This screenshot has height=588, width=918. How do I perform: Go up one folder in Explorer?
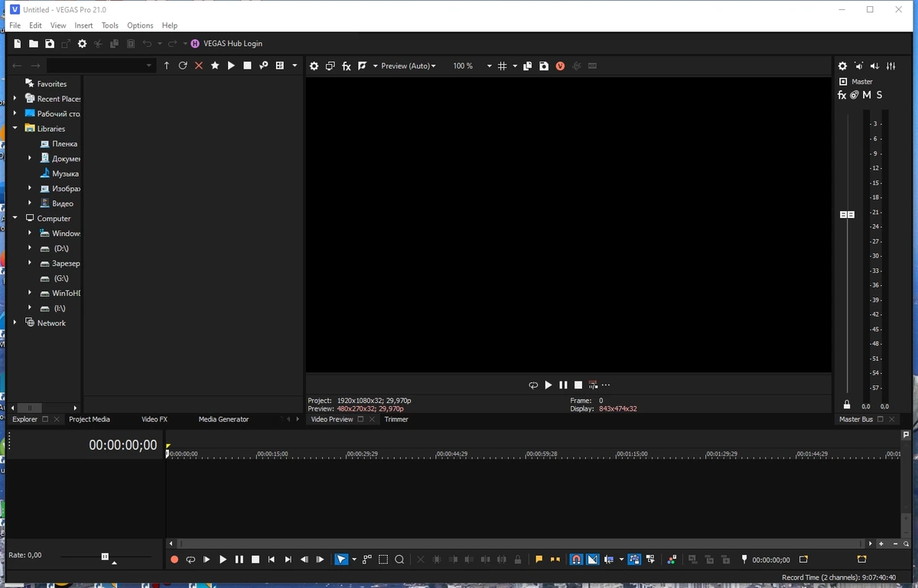(167, 66)
